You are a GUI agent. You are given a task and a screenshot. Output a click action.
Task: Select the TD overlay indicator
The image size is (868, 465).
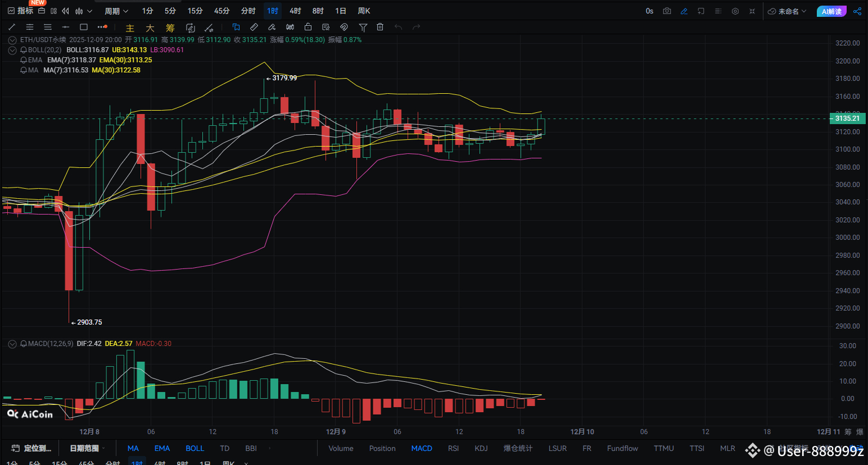pos(225,448)
